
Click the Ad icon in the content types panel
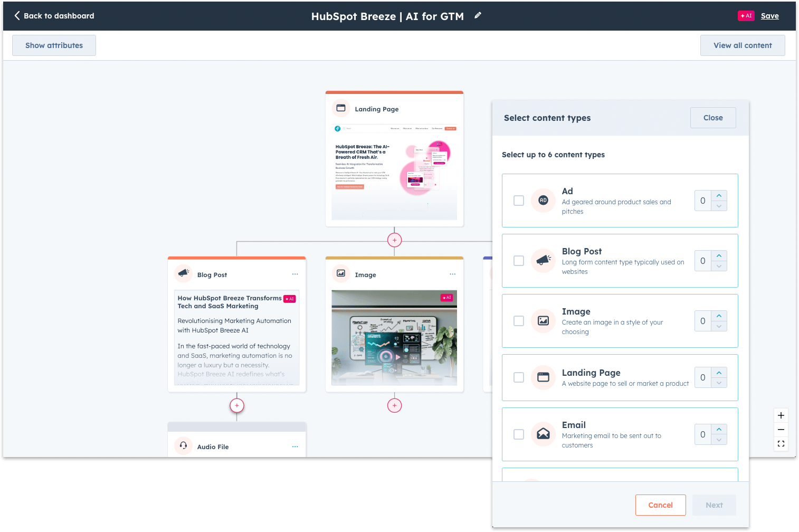point(543,201)
